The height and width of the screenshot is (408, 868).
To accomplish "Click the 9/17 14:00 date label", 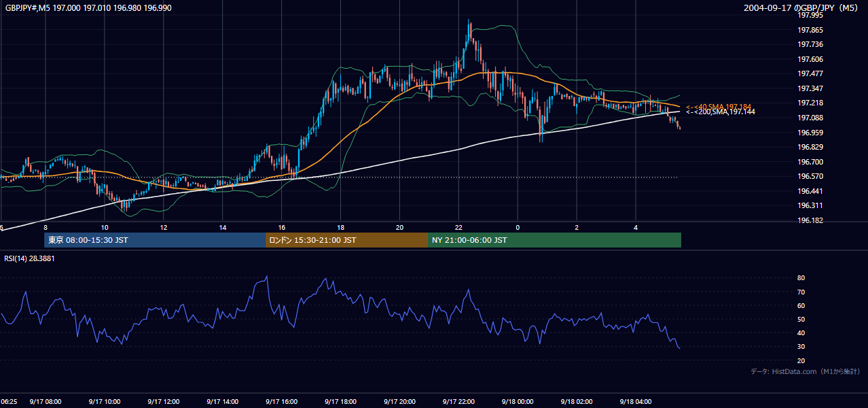I will tap(223, 402).
